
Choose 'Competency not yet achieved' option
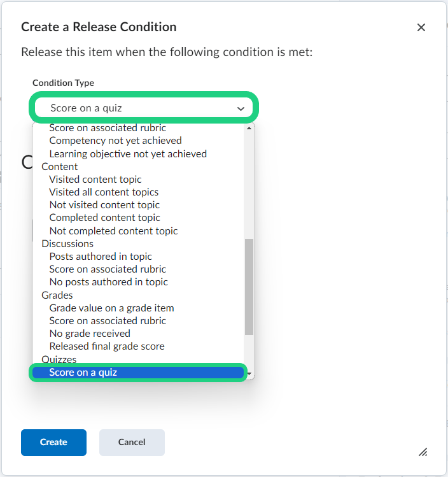tap(115, 141)
